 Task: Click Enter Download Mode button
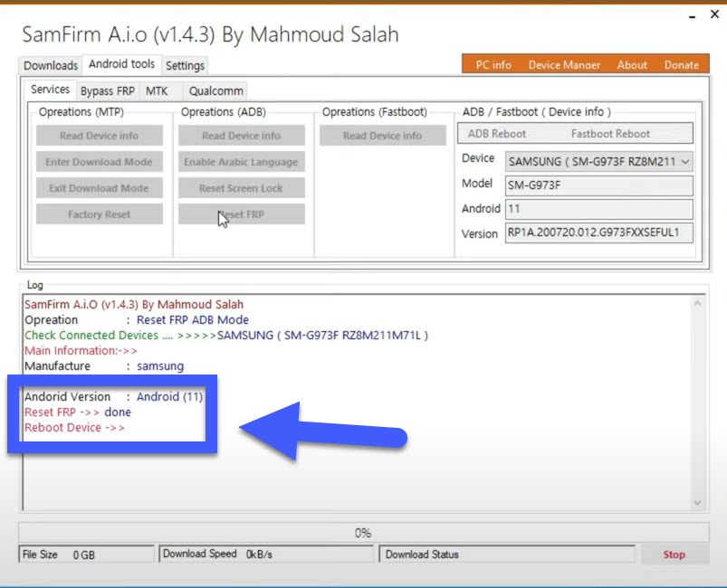point(100,162)
